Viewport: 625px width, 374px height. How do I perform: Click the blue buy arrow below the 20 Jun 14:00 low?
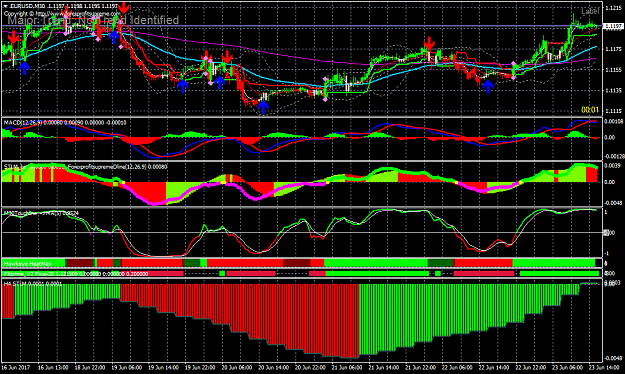pyautogui.click(x=263, y=106)
